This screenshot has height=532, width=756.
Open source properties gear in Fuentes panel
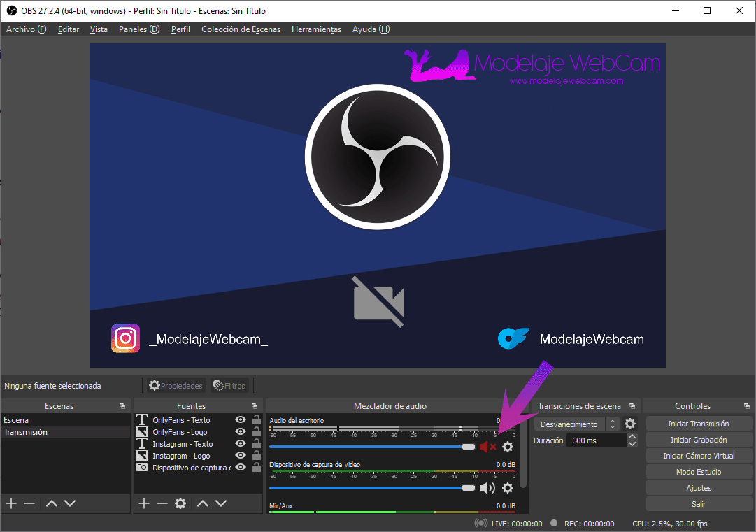point(180,503)
